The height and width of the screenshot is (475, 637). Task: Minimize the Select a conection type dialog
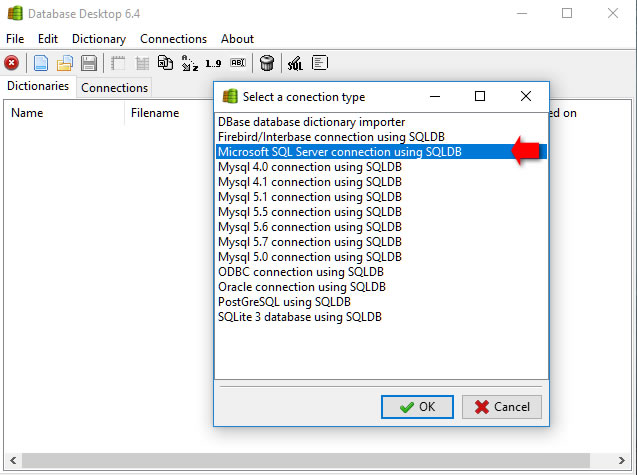click(x=435, y=96)
